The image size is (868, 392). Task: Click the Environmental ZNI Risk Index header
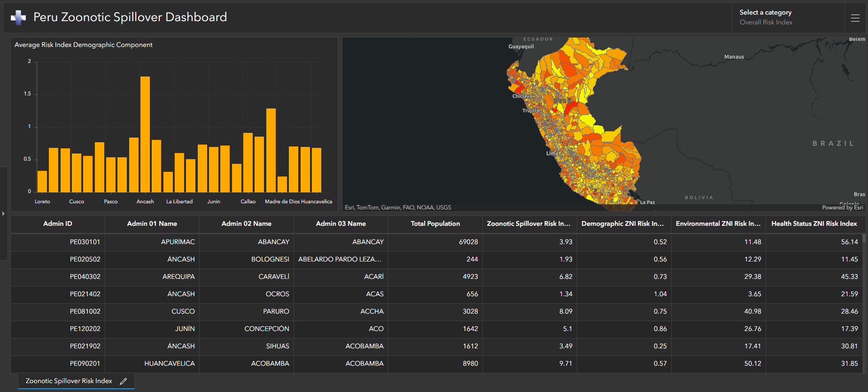click(718, 223)
